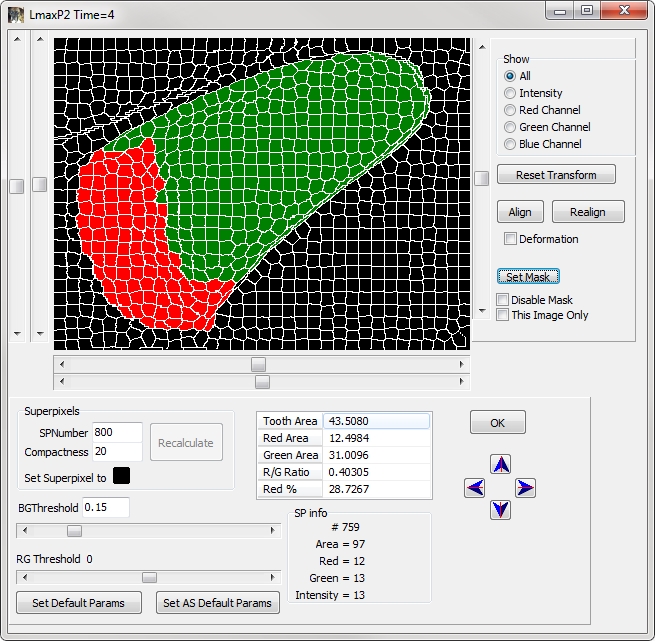Viewport: 655px width, 641px height.
Task: Click the SPNumber input field
Action: 117,432
